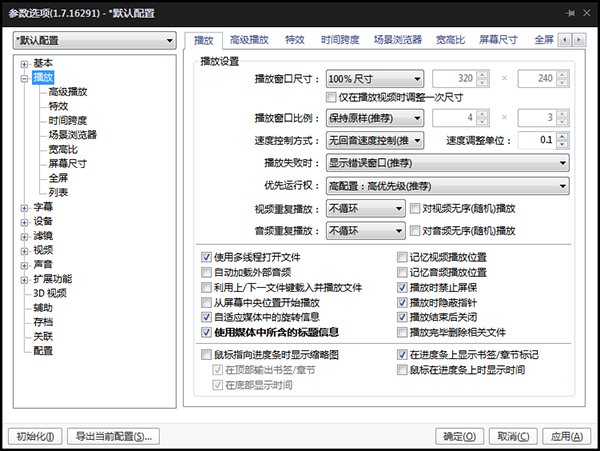Open the 优先运行权 dropdown

tap(447, 185)
